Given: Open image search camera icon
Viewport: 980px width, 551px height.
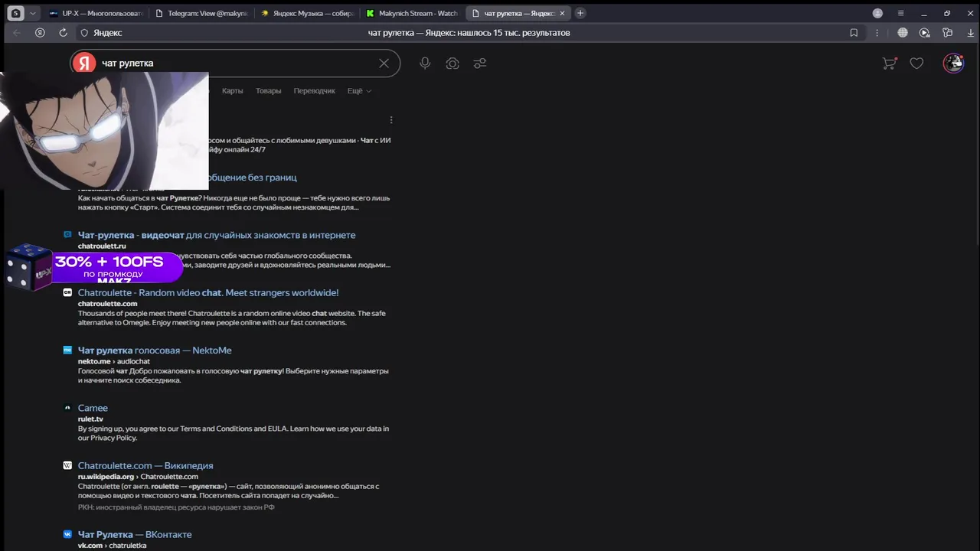Looking at the screenshot, I should point(452,64).
